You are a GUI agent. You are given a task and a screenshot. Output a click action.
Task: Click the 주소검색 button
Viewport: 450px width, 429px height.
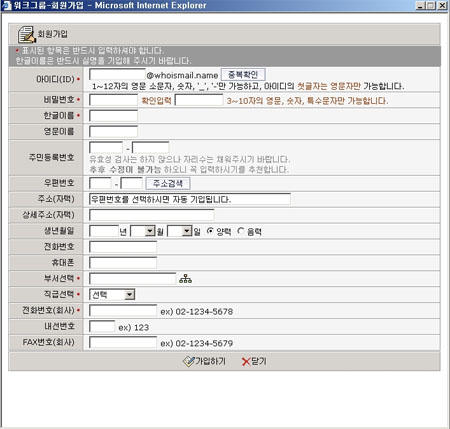point(168,183)
